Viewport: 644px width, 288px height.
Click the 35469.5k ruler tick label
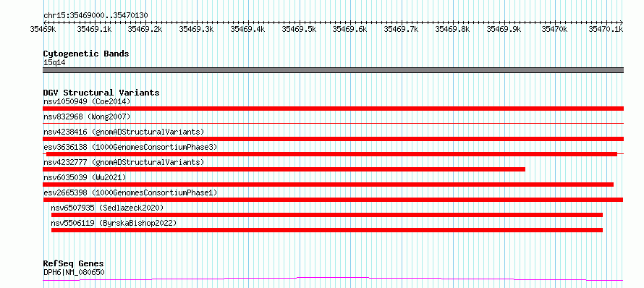(x=299, y=29)
